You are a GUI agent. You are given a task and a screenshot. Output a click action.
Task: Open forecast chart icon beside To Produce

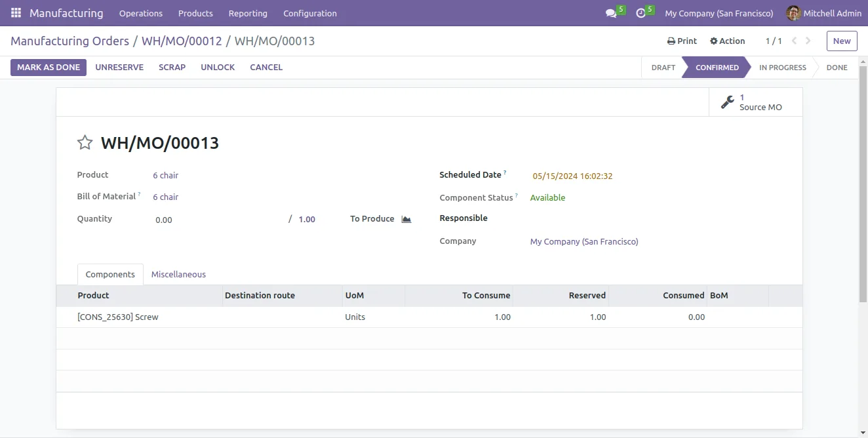click(406, 219)
